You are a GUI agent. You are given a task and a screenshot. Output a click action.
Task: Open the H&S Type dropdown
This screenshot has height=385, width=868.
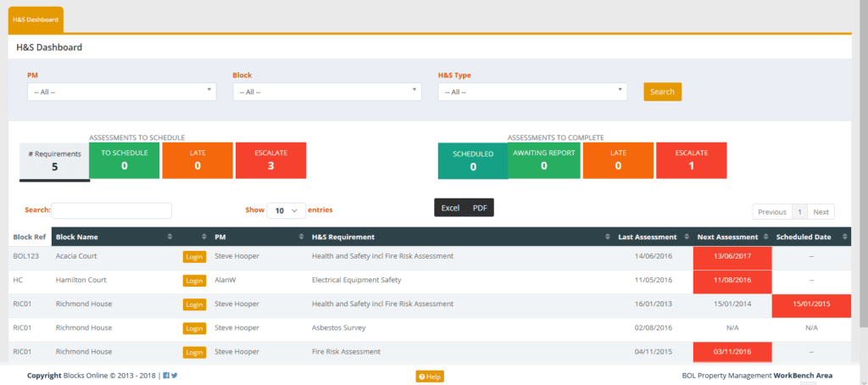pos(532,92)
